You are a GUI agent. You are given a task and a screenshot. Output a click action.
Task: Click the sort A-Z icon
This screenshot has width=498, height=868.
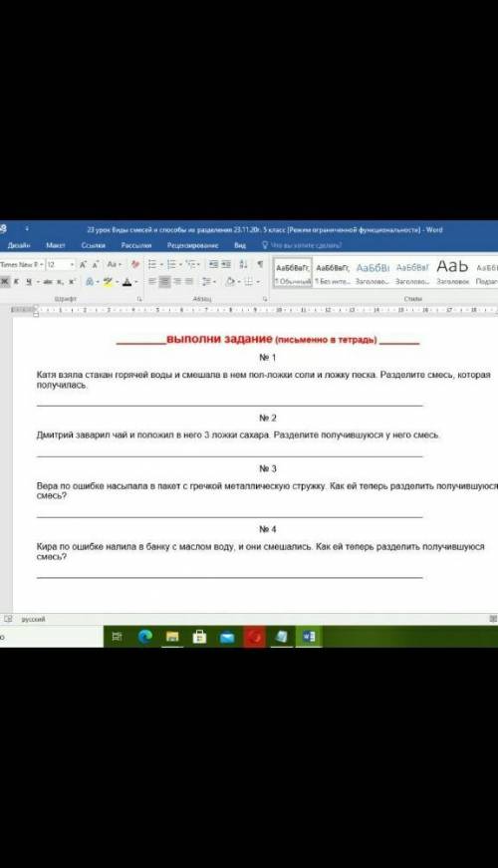point(243,265)
